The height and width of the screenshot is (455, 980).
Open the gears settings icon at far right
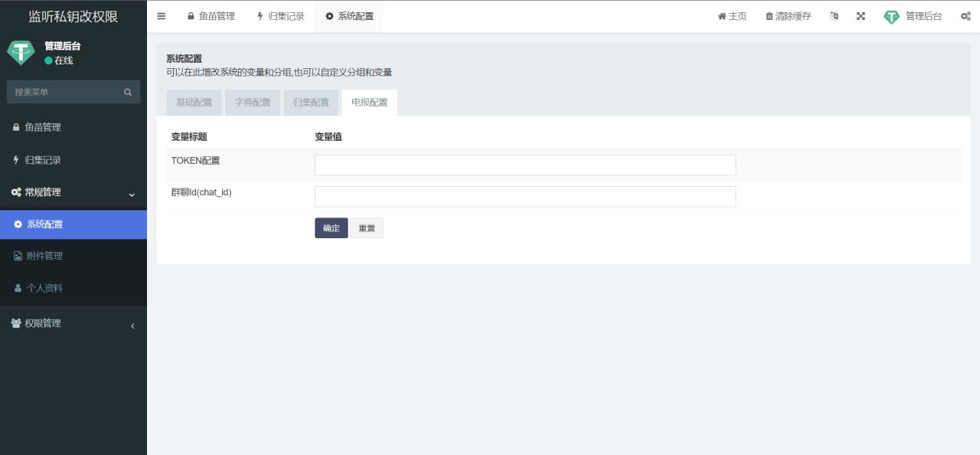pos(965,16)
